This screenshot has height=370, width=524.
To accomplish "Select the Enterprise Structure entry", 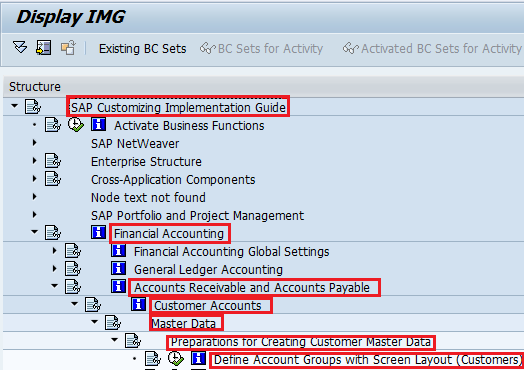I will pos(146,162).
